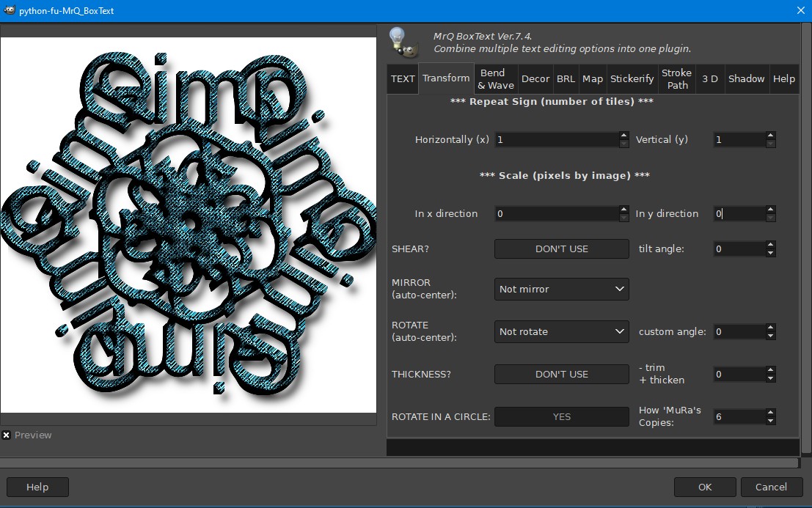Switch to the TEXT tab

[x=403, y=78]
